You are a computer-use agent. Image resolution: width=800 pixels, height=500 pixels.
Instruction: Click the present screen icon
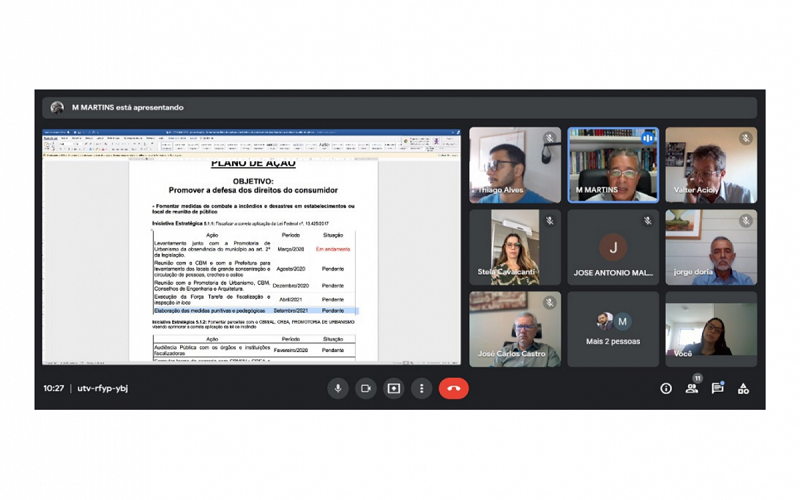pos(394,389)
